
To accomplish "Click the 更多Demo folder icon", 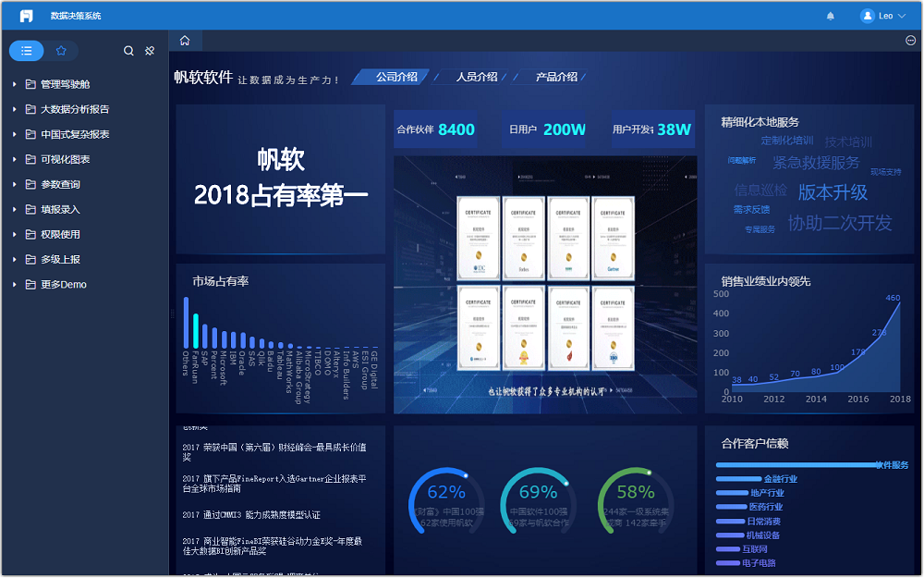I will coord(30,284).
